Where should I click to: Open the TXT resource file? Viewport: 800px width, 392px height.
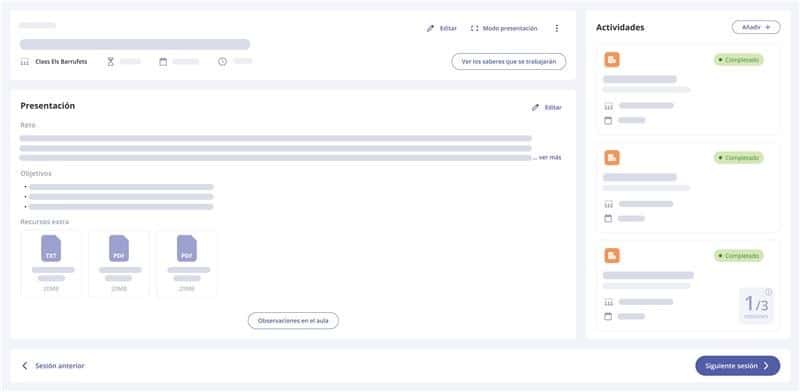coord(51,264)
